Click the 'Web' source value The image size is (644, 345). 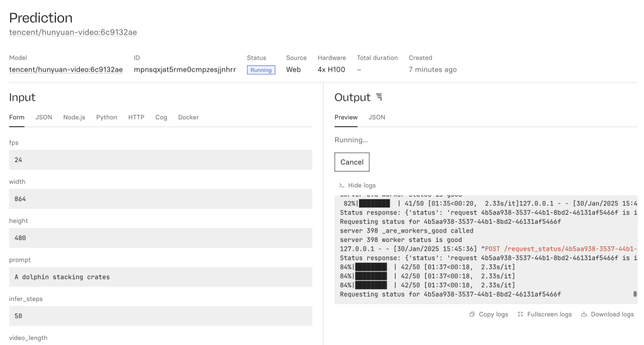click(x=294, y=70)
